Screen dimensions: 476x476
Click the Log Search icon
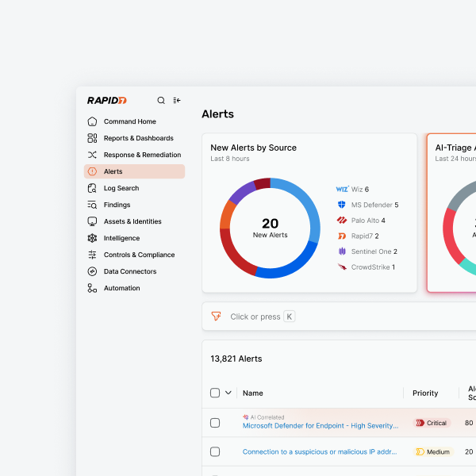[92, 188]
